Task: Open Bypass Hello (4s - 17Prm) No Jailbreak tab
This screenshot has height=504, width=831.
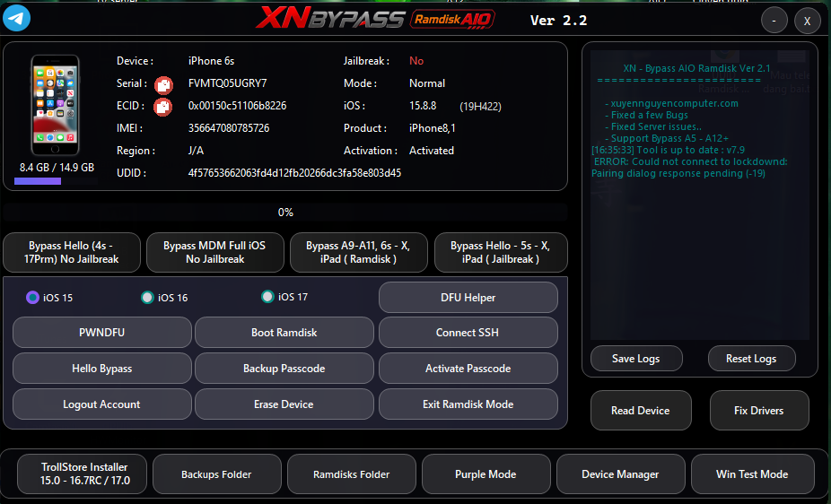Action: [72, 253]
